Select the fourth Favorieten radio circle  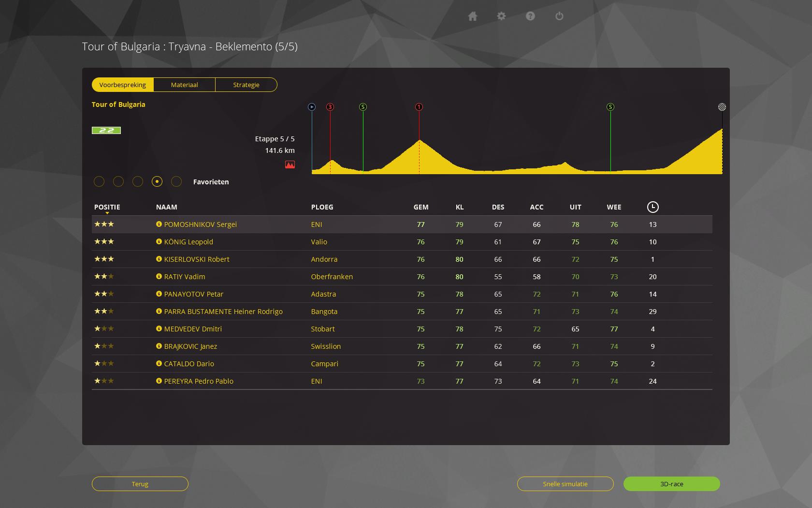(157, 181)
